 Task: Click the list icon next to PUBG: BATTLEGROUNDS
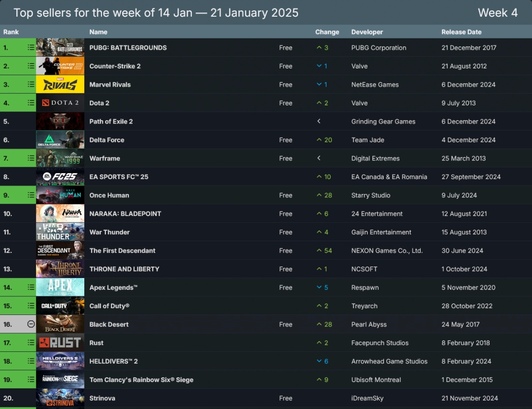tap(30, 47)
